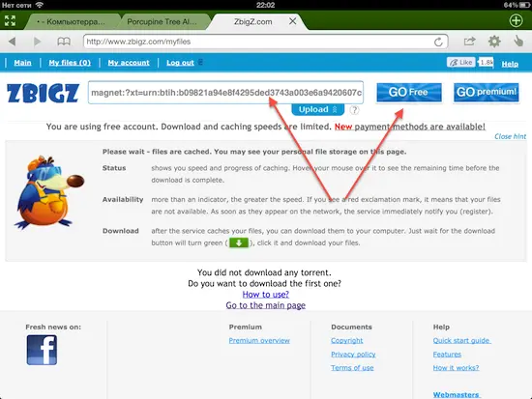Open My files (0)
The width and height of the screenshot is (532, 399).
[x=70, y=63]
